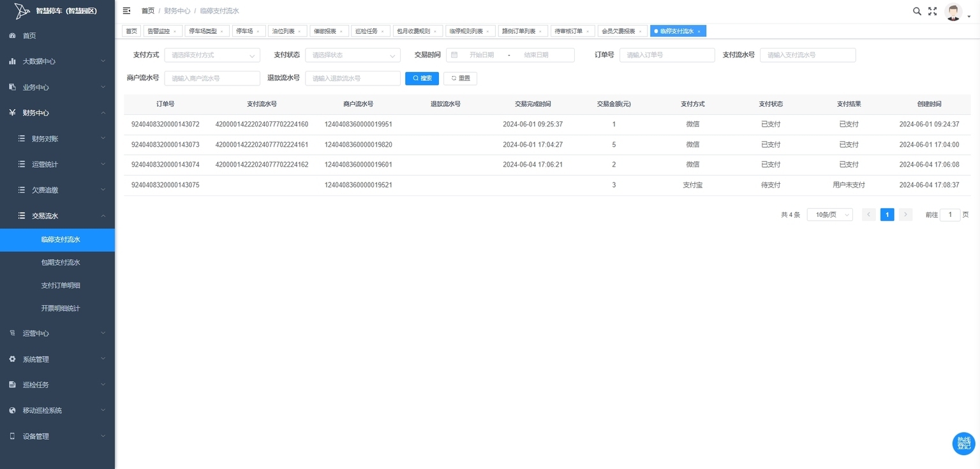Viewport: 980px width, 469px height.
Task: Click the 首页 dashboard icon in sidebar
Action: [12, 36]
